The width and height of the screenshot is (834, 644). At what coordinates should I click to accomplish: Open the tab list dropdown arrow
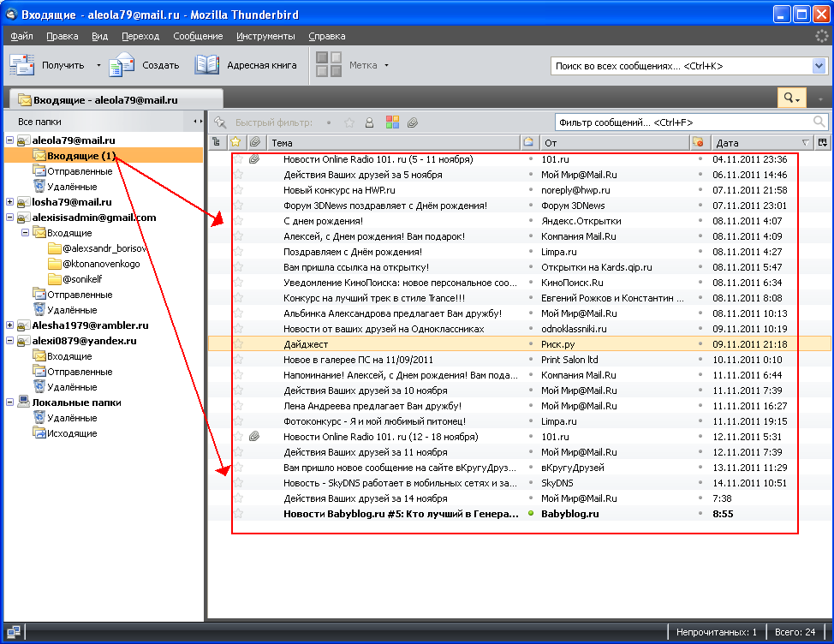tap(820, 99)
